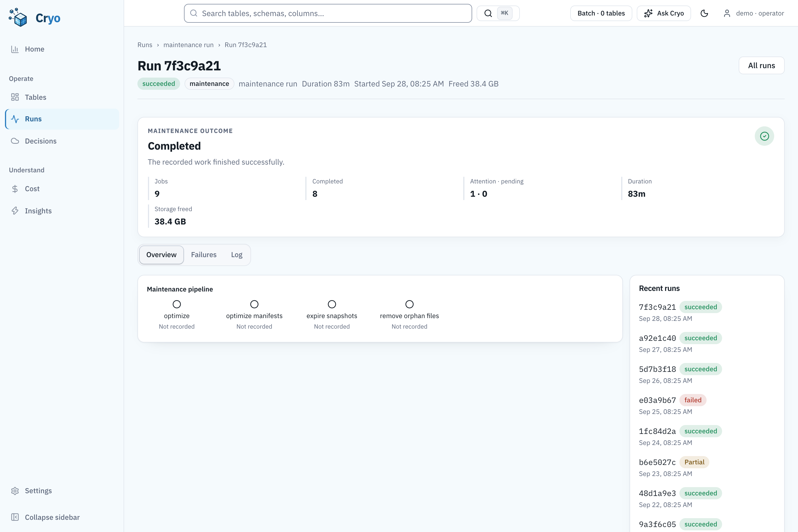Select Runs in the sidebar
This screenshot has width=798, height=532.
coord(62,119)
